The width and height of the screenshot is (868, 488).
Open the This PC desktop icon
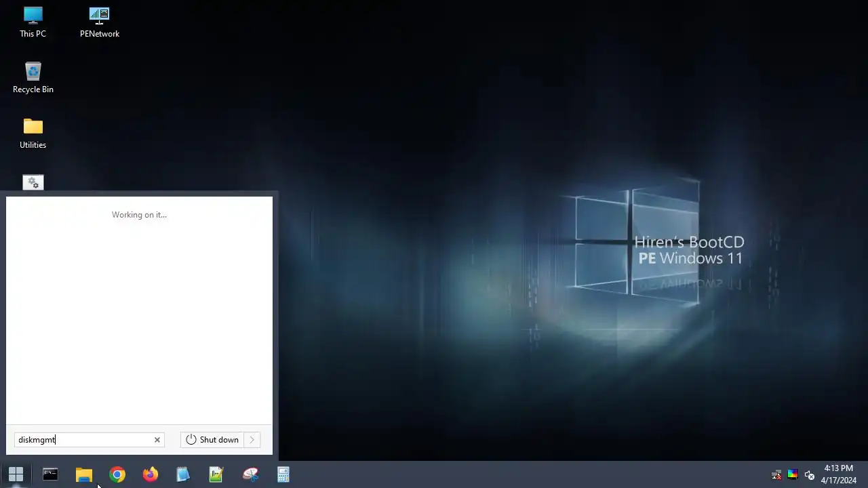click(33, 22)
